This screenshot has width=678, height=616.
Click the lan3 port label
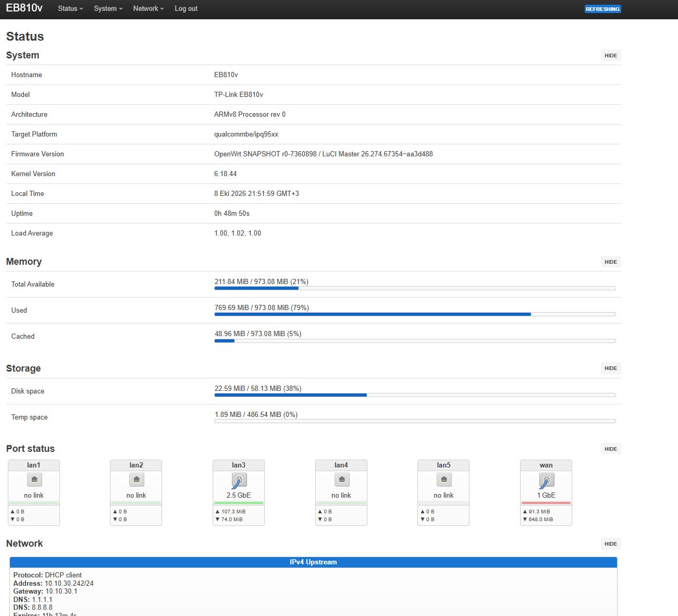click(239, 465)
